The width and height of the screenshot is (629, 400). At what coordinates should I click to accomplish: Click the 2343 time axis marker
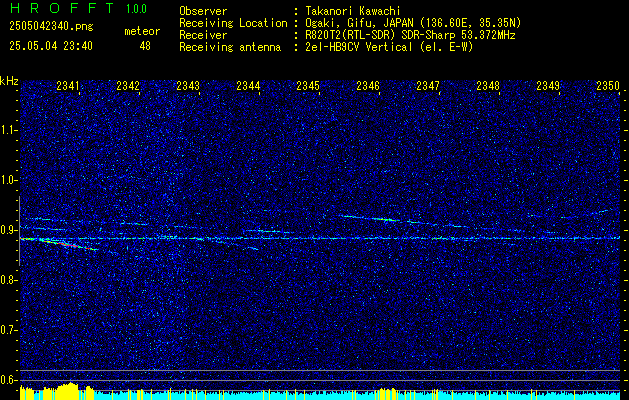pyautogui.click(x=188, y=86)
